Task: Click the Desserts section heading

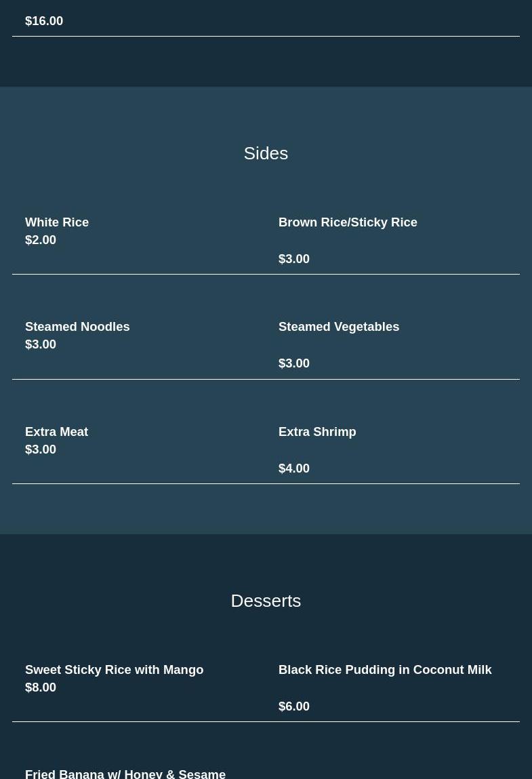Action: [266, 601]
